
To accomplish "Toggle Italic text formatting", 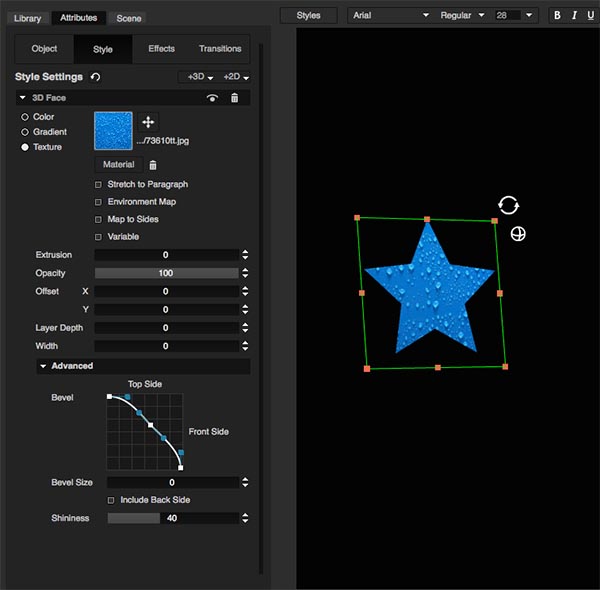I will pyautogui.click(x=573, y=15).
